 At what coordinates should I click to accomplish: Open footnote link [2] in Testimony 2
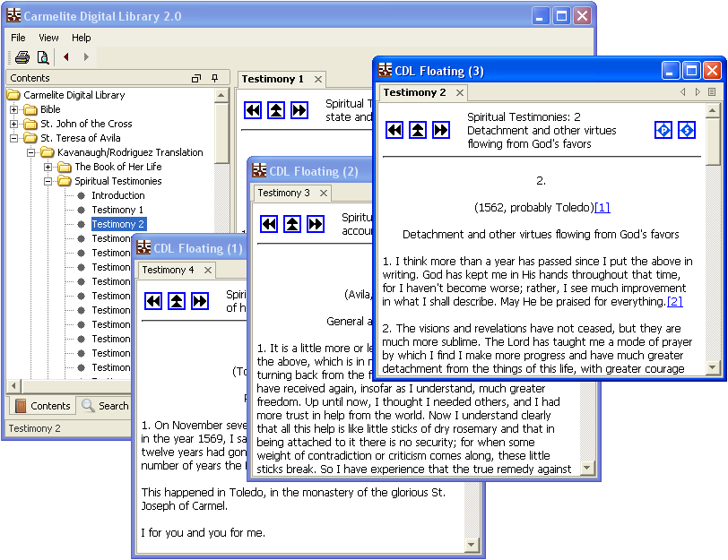tap(674, 301)
